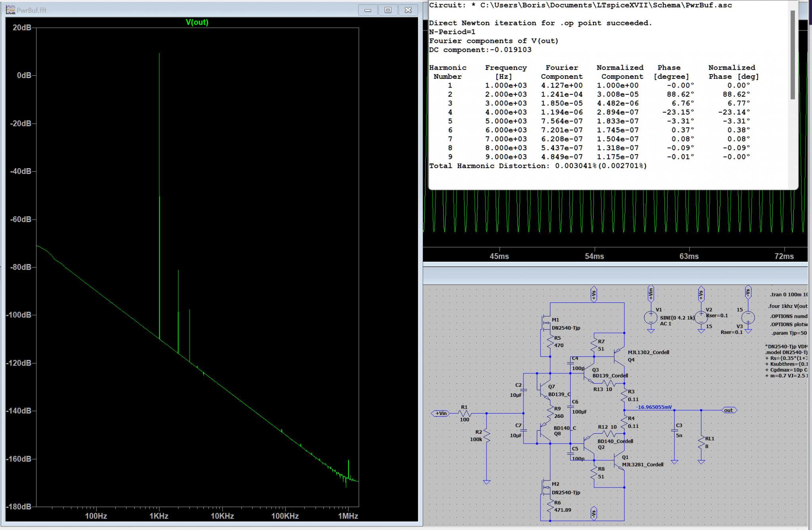Select the V2 voltage source symbol
Screen dimensions: 812x530
[x=701, y=317]
